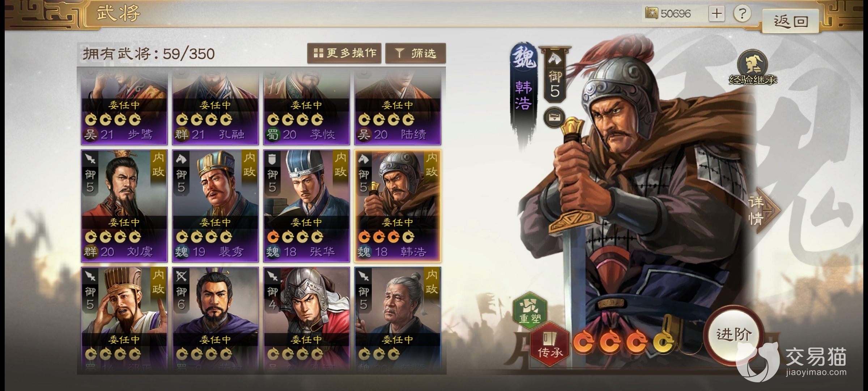868x391 pixels.
Task: Select the 李恢 general card
Action: click(306, 106)
